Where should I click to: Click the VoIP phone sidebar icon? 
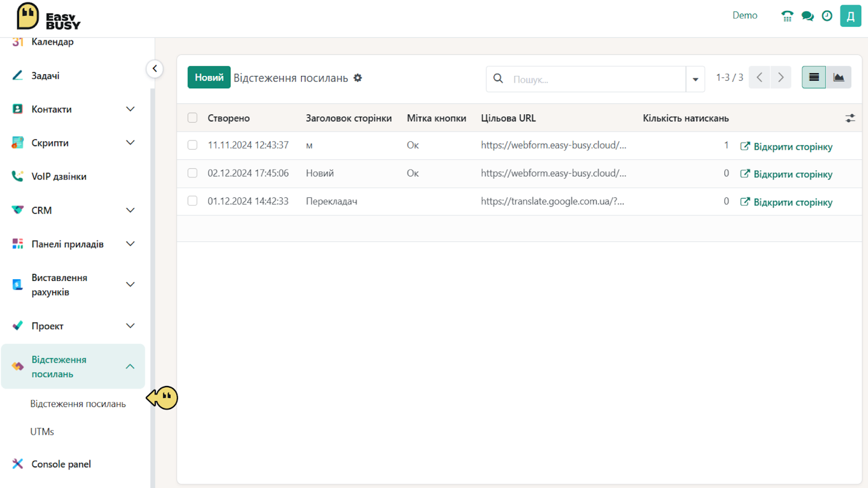tap(18, 177)
